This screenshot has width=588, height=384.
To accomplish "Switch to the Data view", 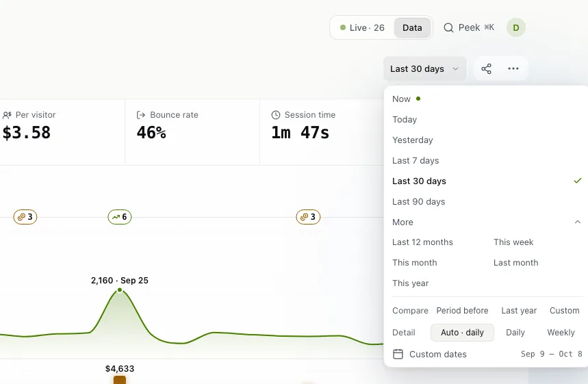I will [x=412, y=28].
